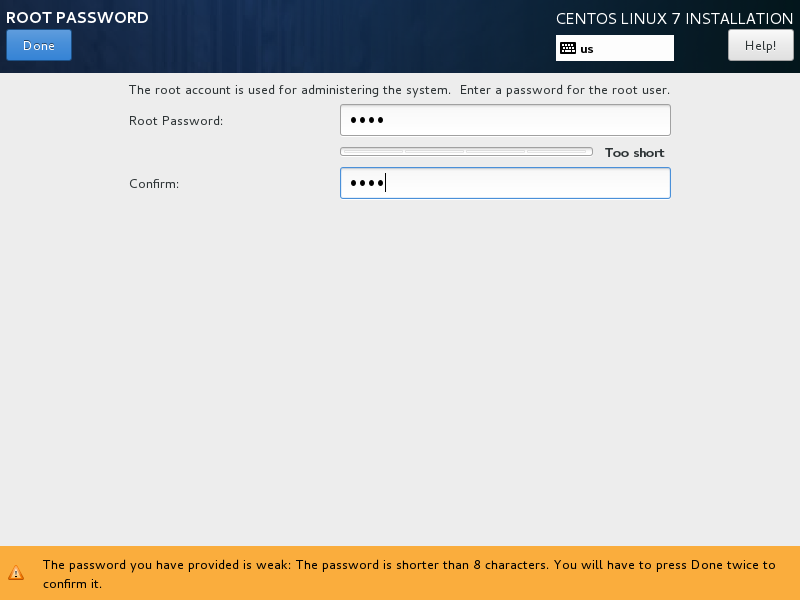Click the root account description text
Screen dimensions: 800x600
399,90
